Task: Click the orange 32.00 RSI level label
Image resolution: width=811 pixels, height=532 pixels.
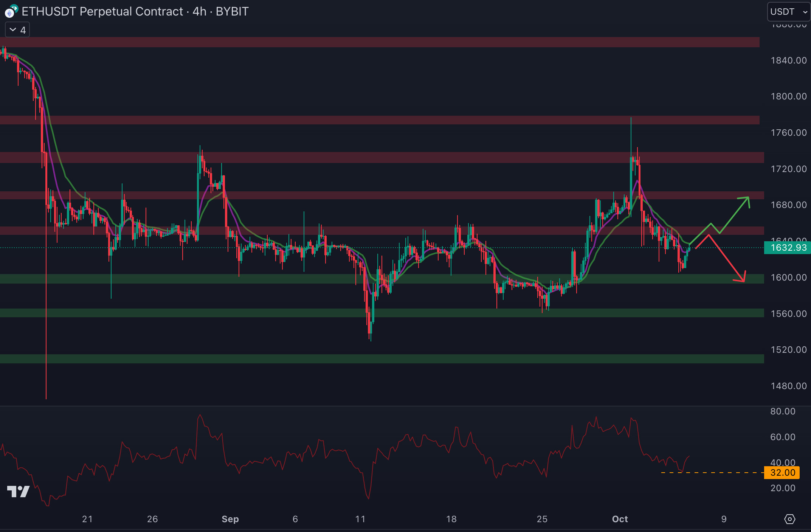Action: pyautogui.click(x=783, y=473)
